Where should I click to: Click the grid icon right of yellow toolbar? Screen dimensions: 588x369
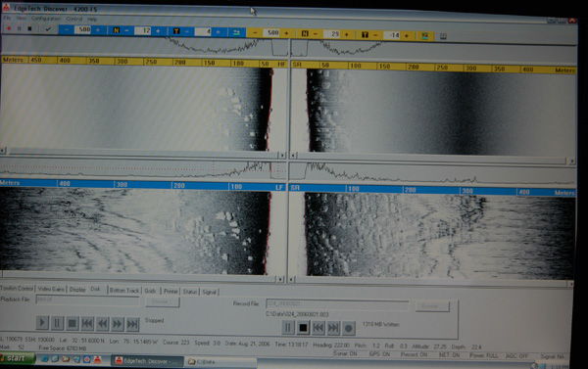(443, 36)
